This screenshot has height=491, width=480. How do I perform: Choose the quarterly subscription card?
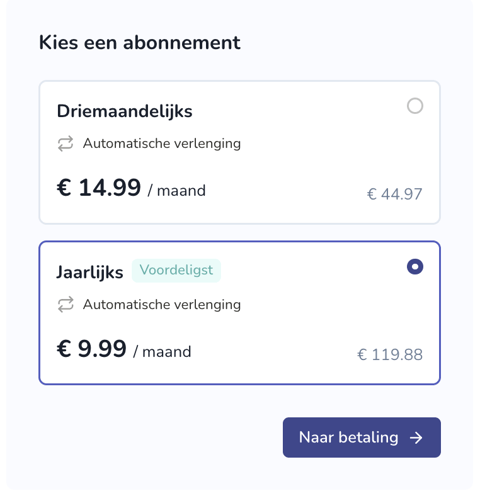tap(240, 152)
